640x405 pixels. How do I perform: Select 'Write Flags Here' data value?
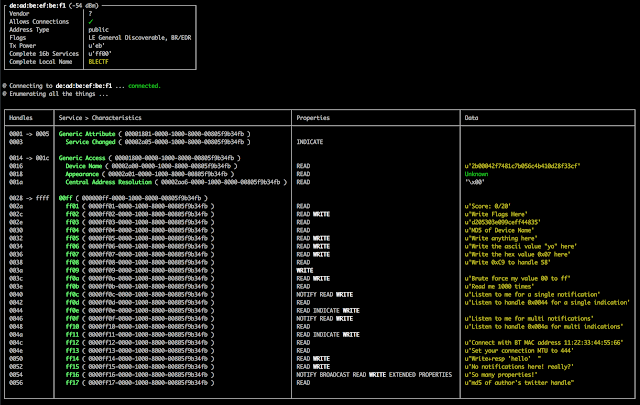[496, 214]
